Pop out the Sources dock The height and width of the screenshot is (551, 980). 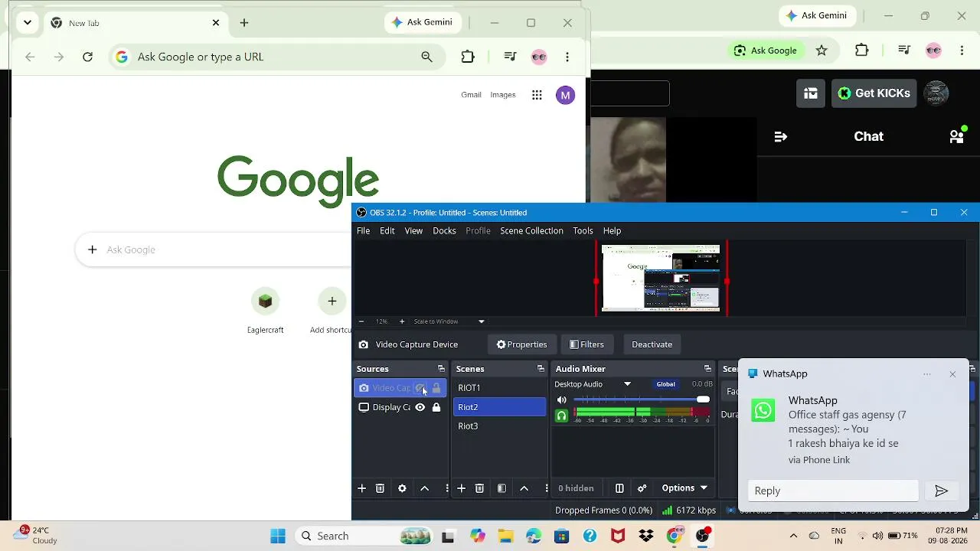[441, 369]
